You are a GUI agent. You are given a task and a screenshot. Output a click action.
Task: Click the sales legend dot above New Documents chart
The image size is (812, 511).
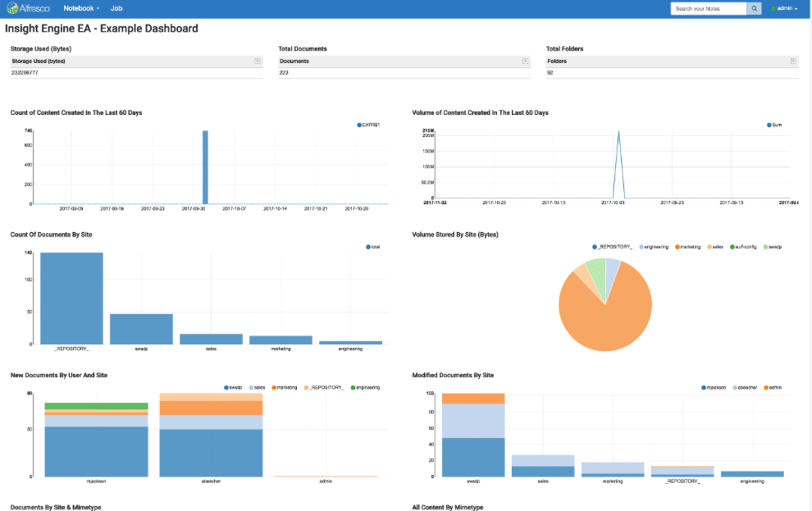point(250,388)
